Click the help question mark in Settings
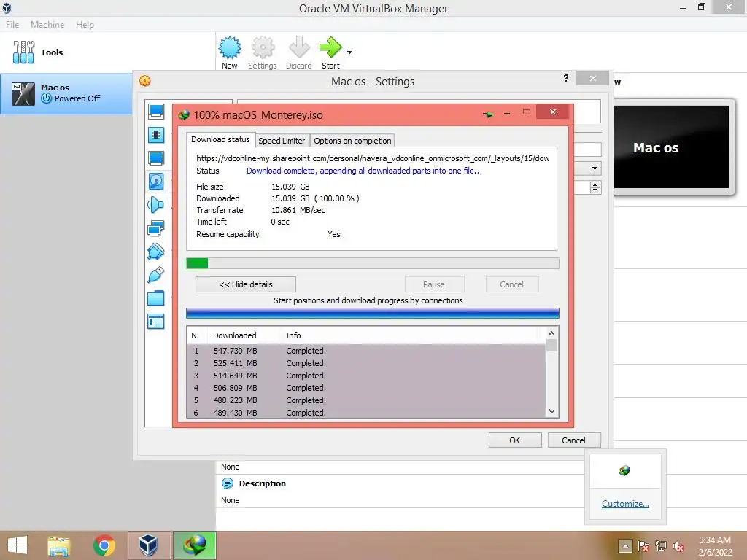The image size is (747, 560). click(566, 78)
